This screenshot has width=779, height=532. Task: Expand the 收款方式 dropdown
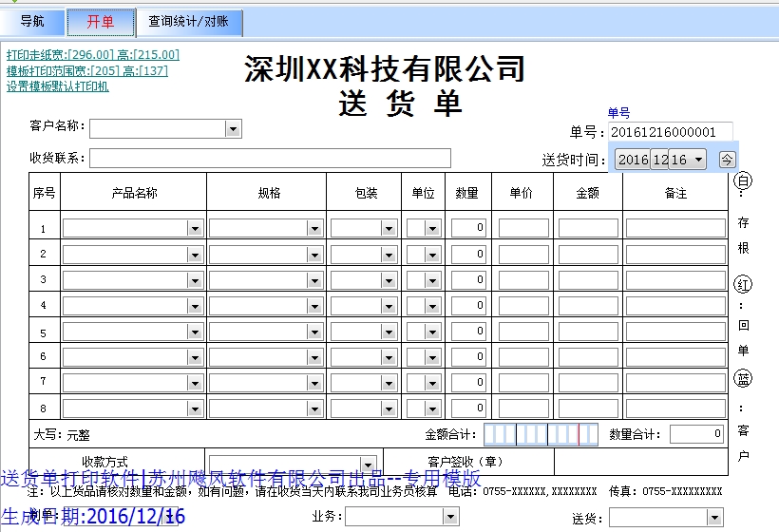tap(368, 465)
